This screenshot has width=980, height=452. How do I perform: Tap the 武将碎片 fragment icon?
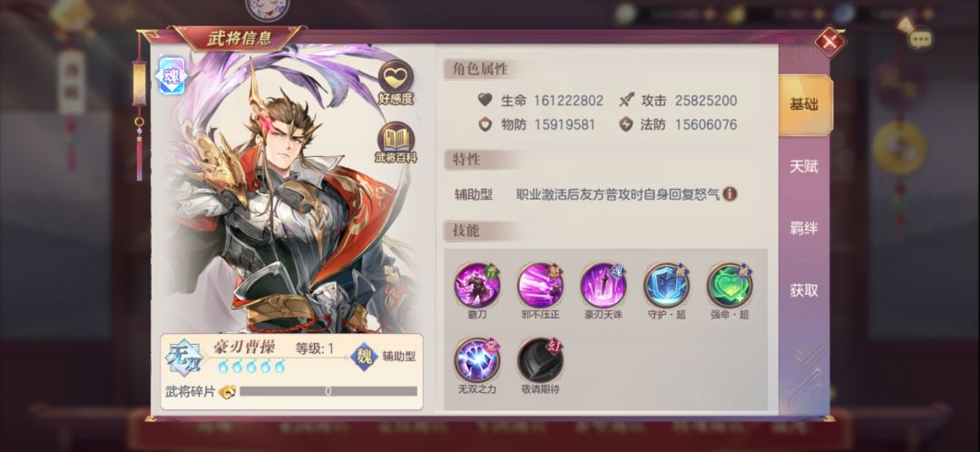228,391
